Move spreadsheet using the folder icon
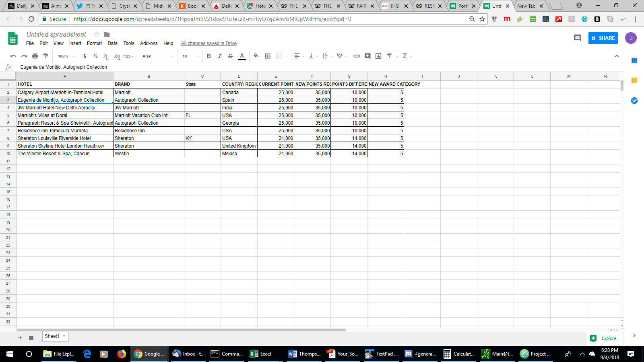Screen dimensions: 644x362 107,34
